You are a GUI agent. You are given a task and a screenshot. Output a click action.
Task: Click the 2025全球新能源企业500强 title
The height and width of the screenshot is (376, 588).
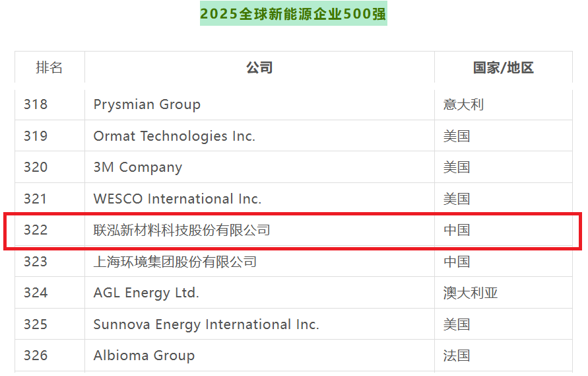click(293, 14)
